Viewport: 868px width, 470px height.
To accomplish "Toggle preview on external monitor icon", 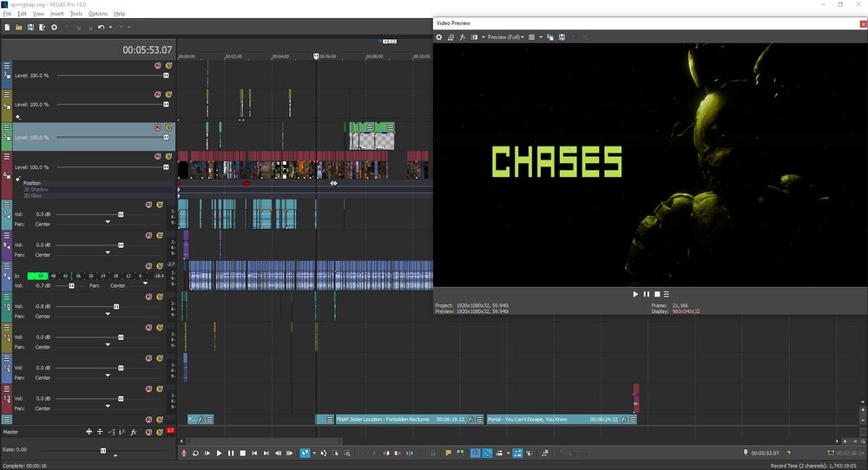I will point(450,37).
